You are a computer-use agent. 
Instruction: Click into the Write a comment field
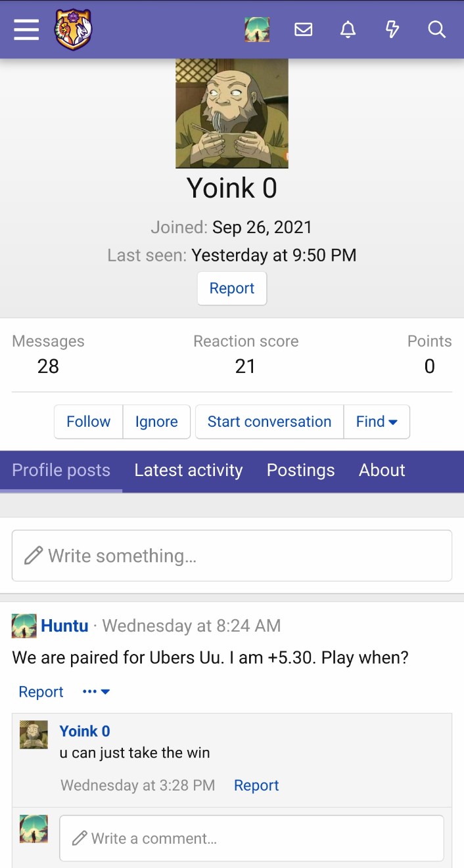point(252,838)
